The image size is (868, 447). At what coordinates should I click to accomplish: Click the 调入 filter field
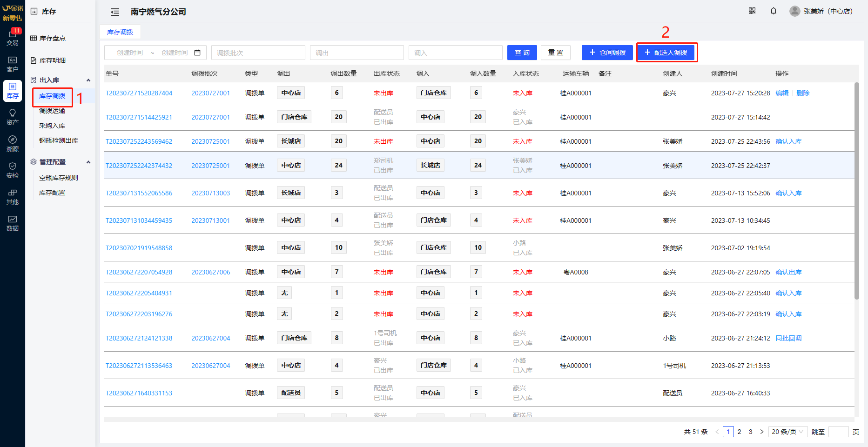point(456,53)
